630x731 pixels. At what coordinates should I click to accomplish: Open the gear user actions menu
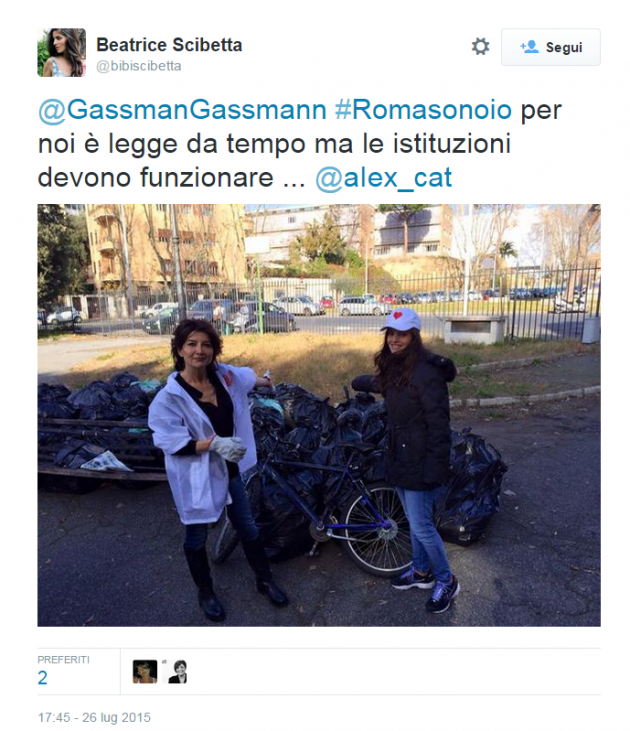[x=480, y=47]
